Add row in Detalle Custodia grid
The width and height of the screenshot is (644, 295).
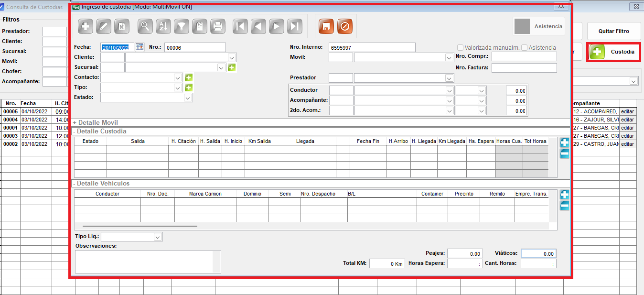[x=564, y=142]
